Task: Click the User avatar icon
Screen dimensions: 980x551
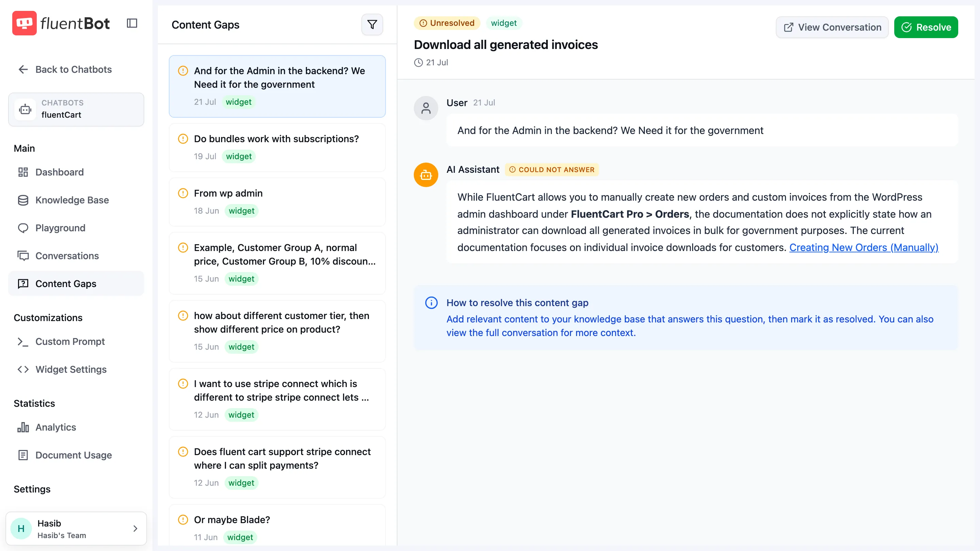Action: (x=426, y=108)
